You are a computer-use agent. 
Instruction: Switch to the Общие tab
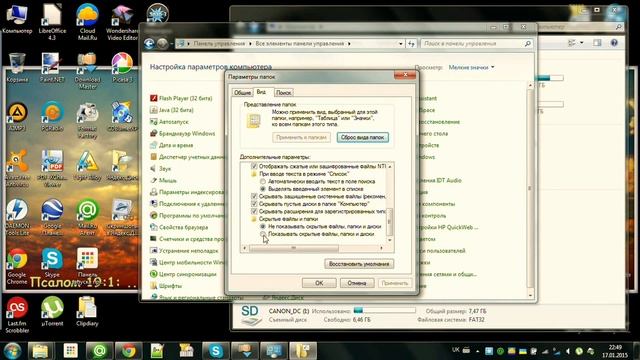[242, 93]
